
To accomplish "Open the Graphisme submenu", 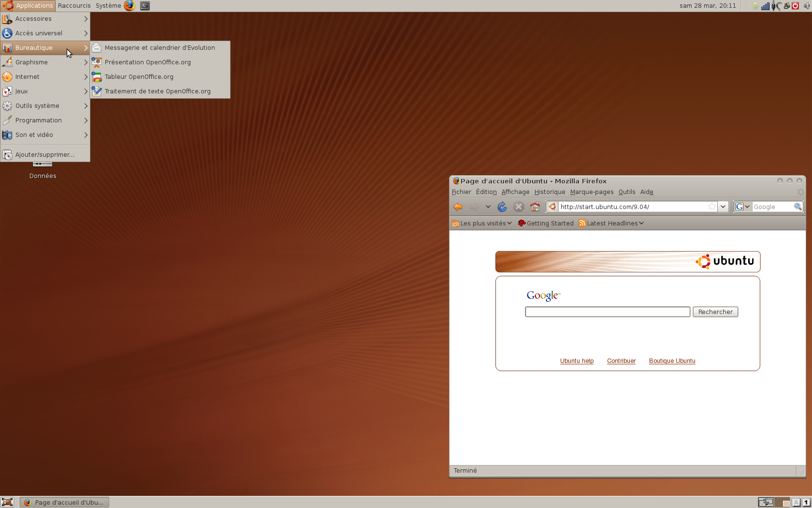I will pos(45,62).
